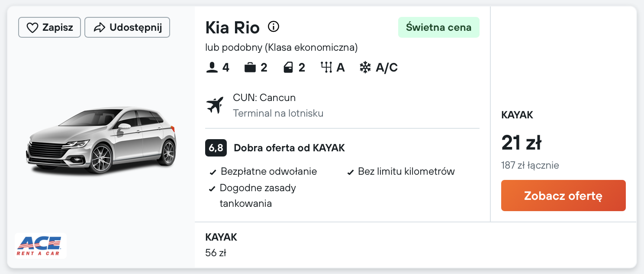Click the luggage bag icon

(250, 68)
